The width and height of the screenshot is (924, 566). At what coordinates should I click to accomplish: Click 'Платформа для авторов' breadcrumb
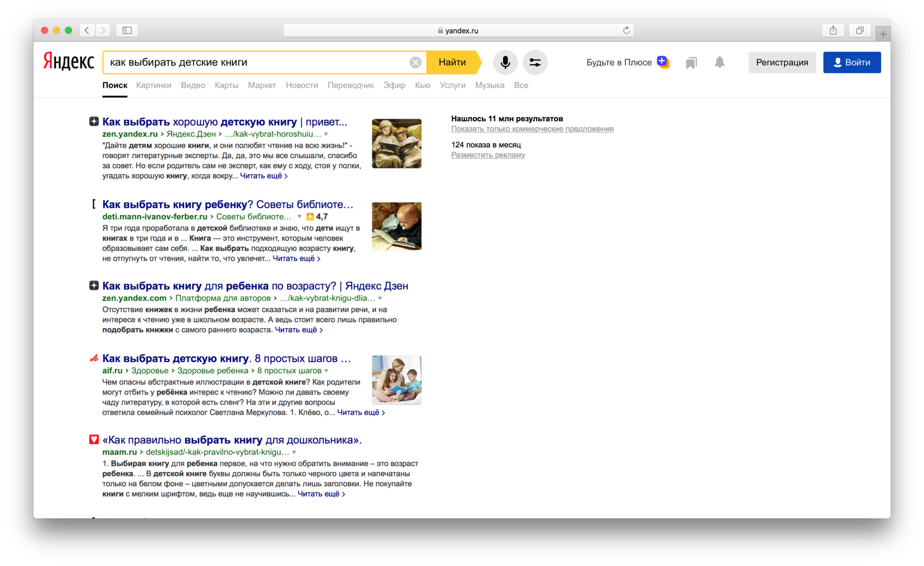(223, 298)
